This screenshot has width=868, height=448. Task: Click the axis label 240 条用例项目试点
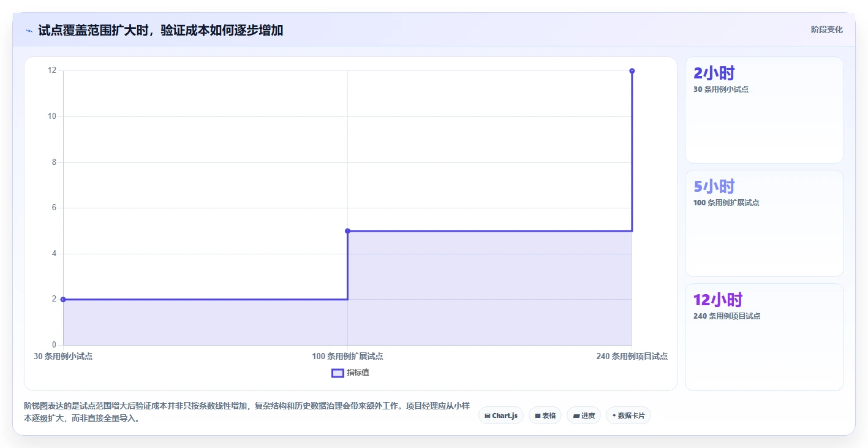pos(632,356)
